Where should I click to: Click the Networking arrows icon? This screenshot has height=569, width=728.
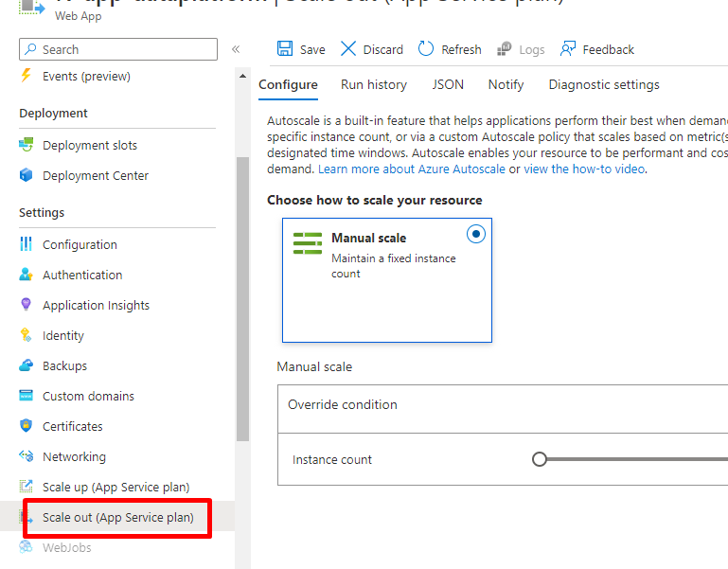[26, 455]
